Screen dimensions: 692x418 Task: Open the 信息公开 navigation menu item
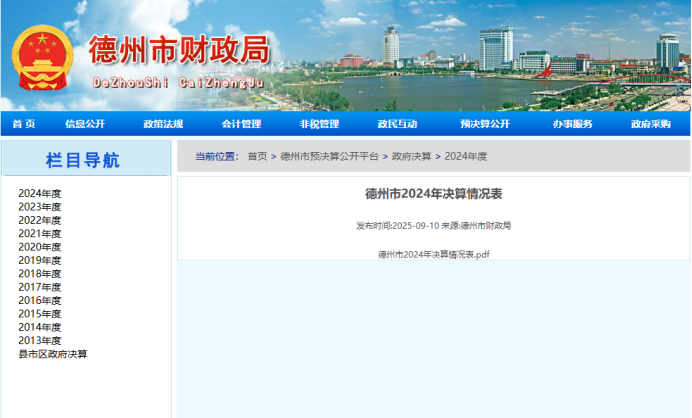85,124
